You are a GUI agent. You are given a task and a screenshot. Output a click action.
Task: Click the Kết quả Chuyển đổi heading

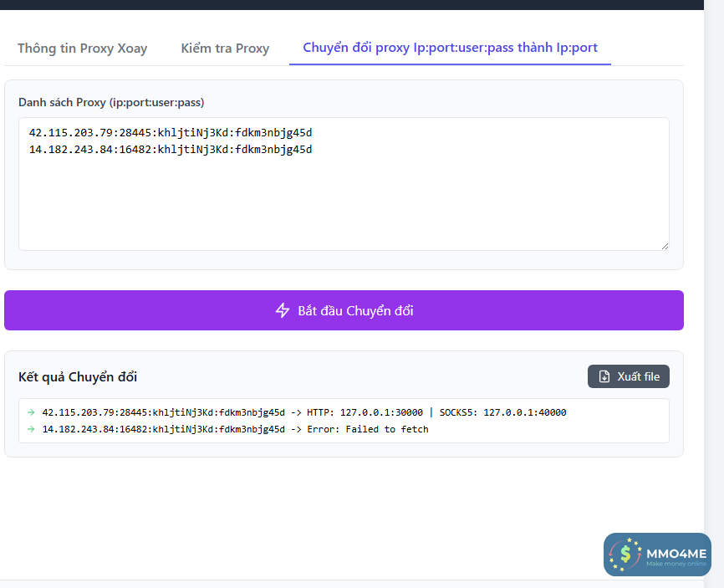pos(78,376)
